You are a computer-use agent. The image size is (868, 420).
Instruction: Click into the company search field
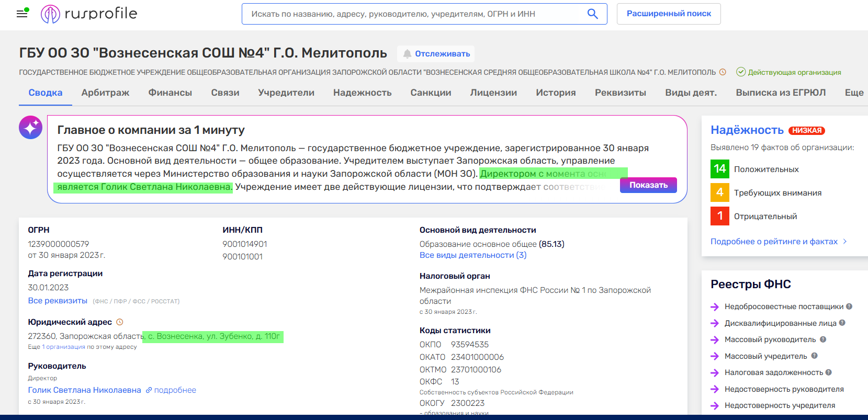tap(413, 14)
